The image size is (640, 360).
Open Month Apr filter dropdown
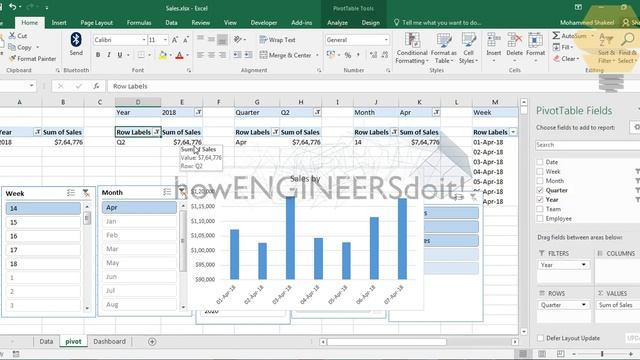(x=436, y=112)
